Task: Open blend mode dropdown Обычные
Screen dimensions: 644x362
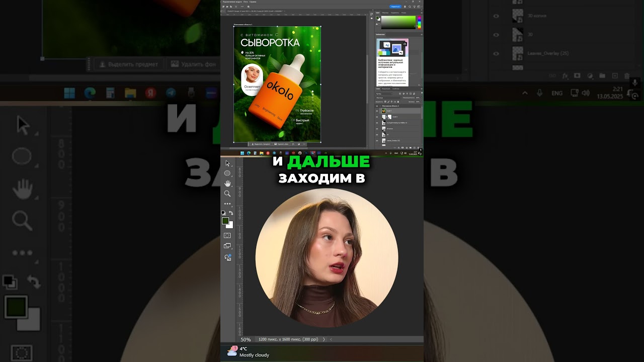Action: (x=389, y=98)
